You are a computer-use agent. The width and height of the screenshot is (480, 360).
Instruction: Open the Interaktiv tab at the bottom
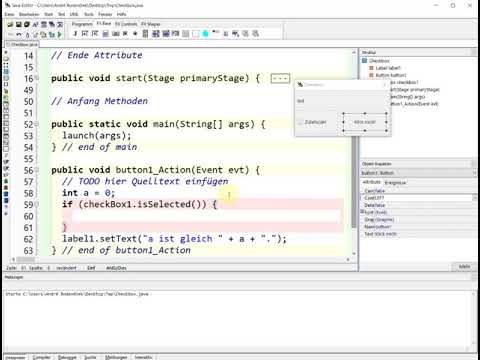click(x=144, y=357)
